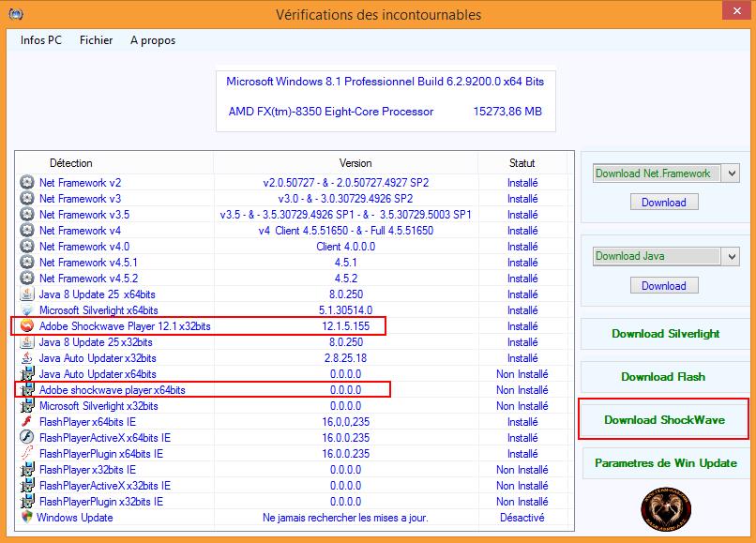Open the Download Java dropdown arrow

tap(732, 256)
